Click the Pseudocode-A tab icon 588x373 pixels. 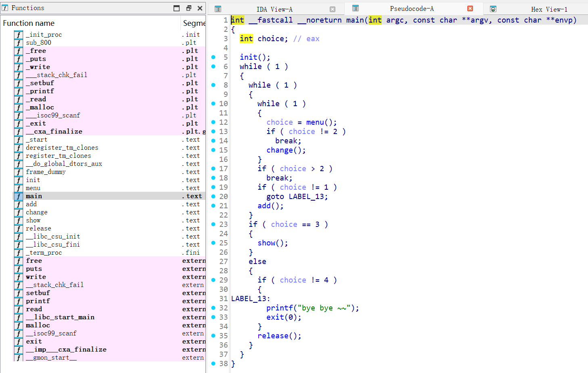tap(356, 8)
